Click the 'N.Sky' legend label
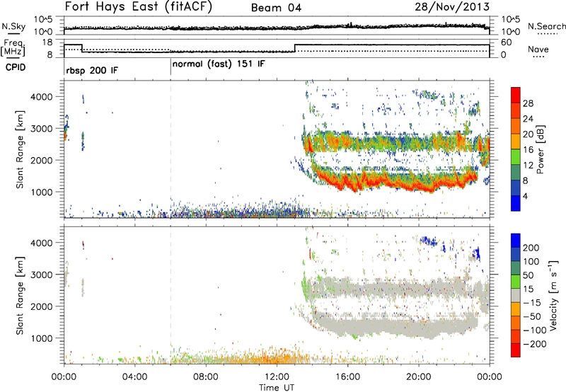 (x=13, y=26)
